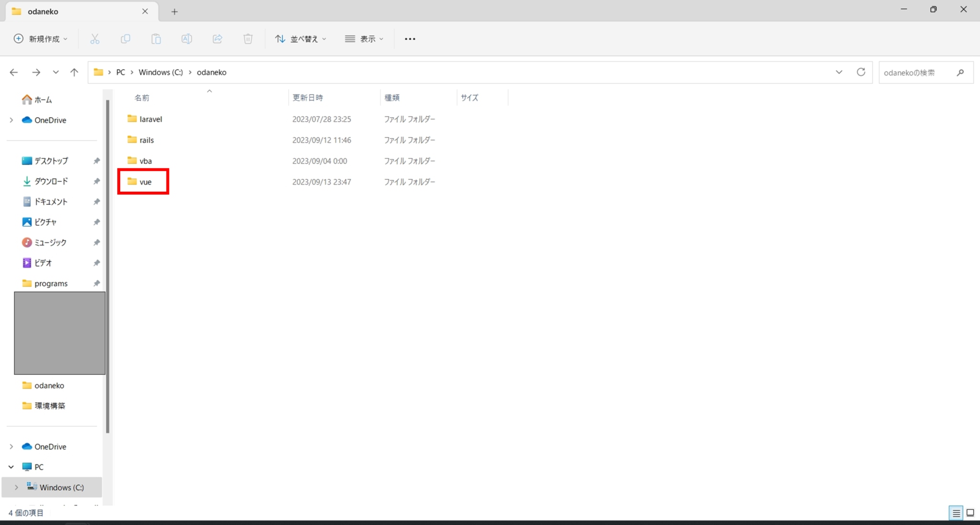Select the Rename icon

click(x=187, y=39)
